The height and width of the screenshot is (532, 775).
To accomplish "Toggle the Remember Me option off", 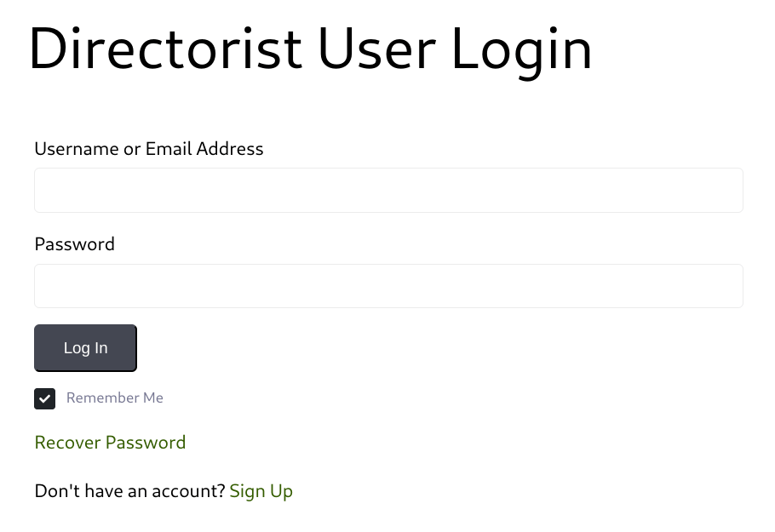I will [45, 398].
